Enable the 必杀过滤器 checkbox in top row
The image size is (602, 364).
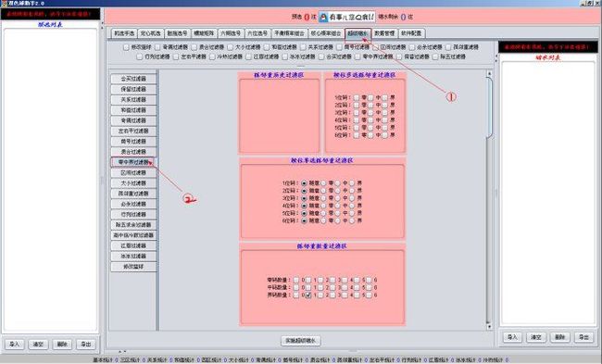411,47
